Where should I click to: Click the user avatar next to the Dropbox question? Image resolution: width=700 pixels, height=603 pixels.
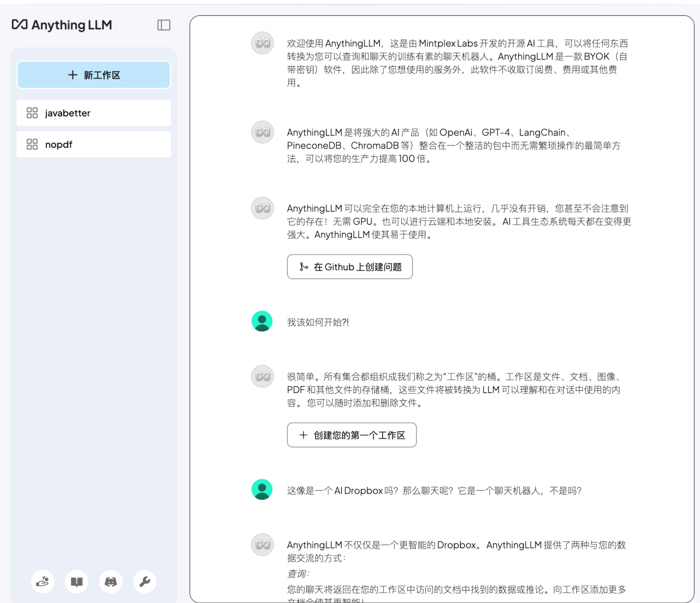262,490
